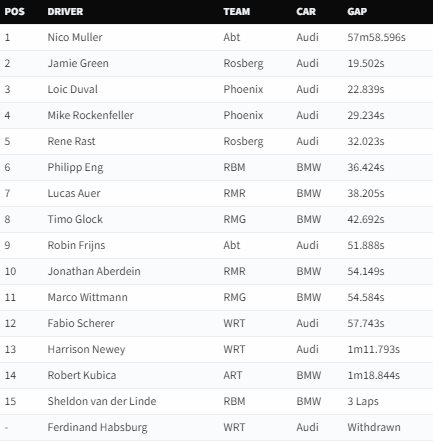Select driver name Nico Muller
This screenshot has height=443, width=433.
coord(75,37)
